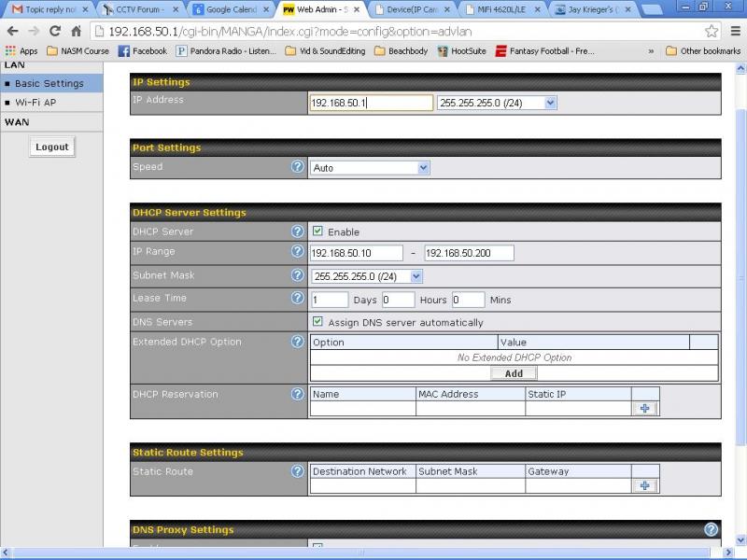The width and height of the screenshot is (747, 560).
Task: Reload the current page
Action: tap(55, 32)
